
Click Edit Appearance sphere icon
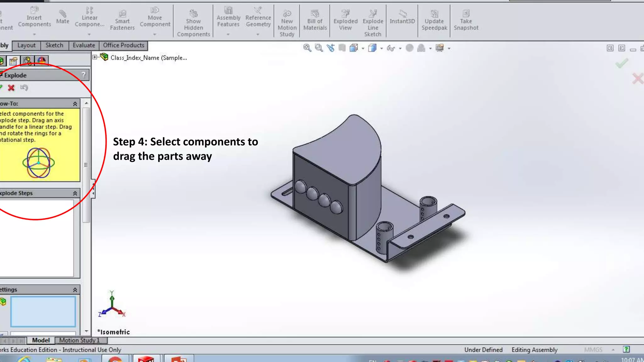pyautogui.click(x=409, y=48)
